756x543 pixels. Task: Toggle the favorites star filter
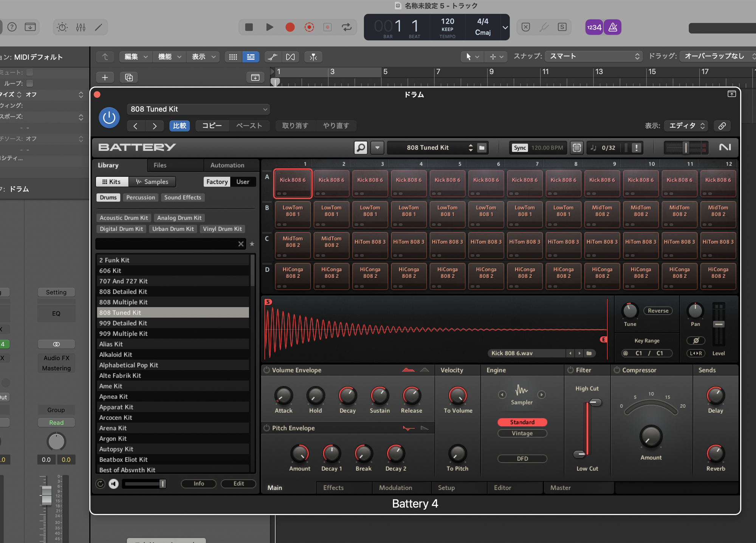[252, 244]
